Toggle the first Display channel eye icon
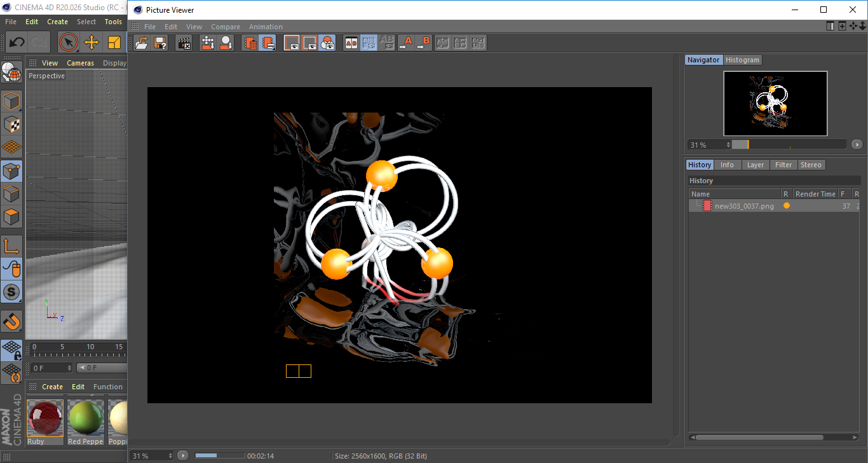Image resolution: width=868 pixels, height=463 pixels. 292,43
